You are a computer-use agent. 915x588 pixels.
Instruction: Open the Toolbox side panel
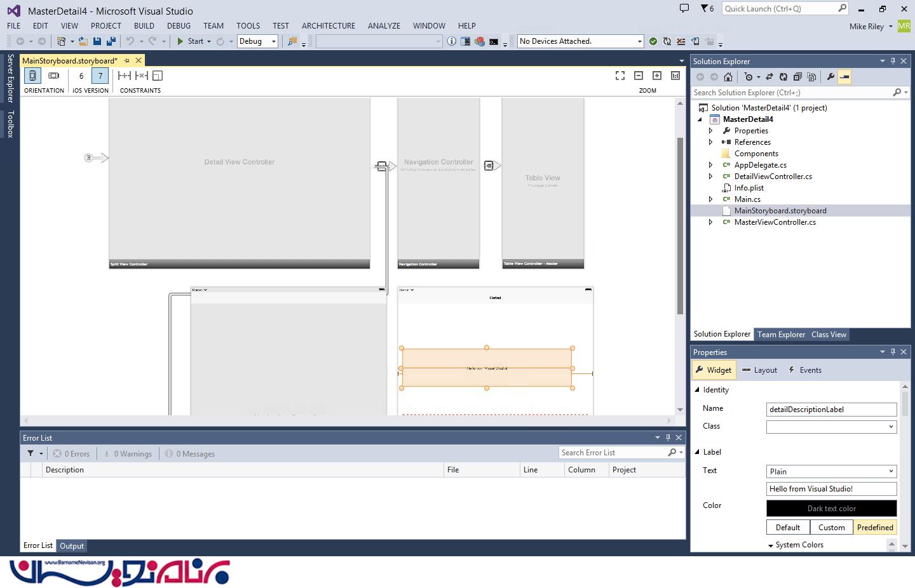point(10,124)
